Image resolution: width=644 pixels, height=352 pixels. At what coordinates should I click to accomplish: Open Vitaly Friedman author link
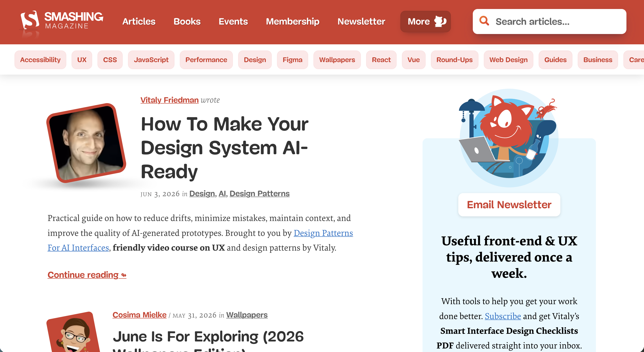(x=169, y=100)
